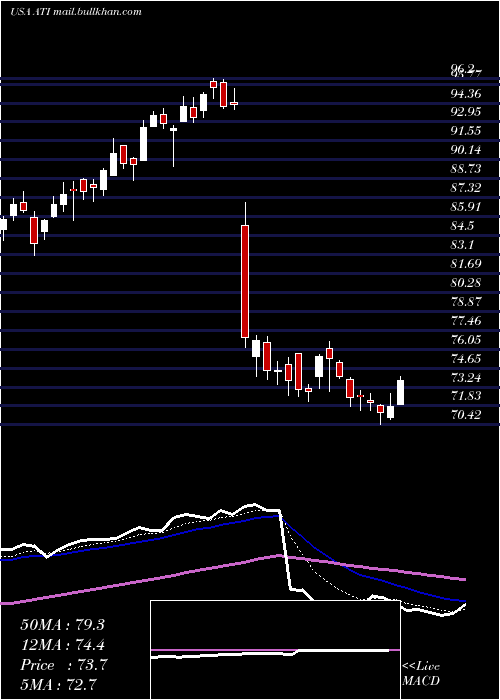Click the 'Price : 73.7' readout

tap(63, 665)
